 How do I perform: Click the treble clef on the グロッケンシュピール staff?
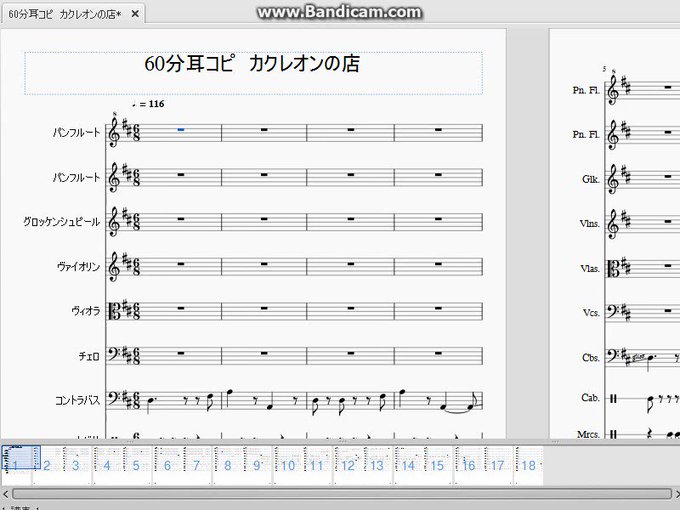(x=114, y=222)
